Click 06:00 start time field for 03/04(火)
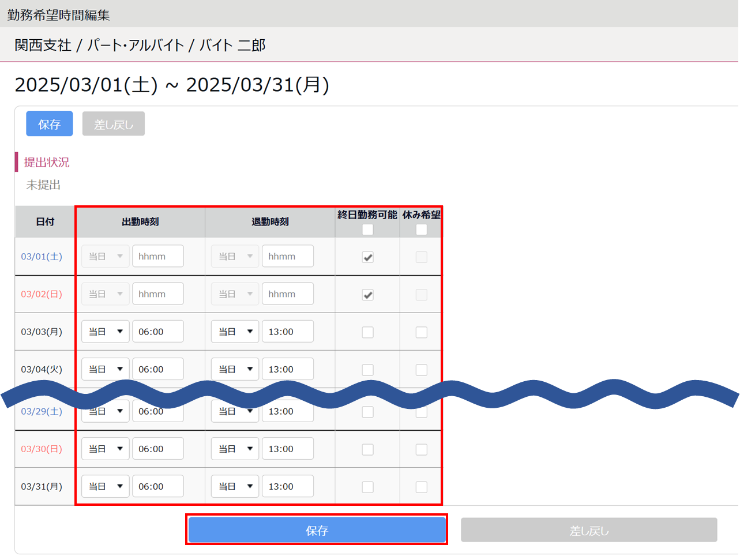 pyautogui.click(x=158, y=369)
